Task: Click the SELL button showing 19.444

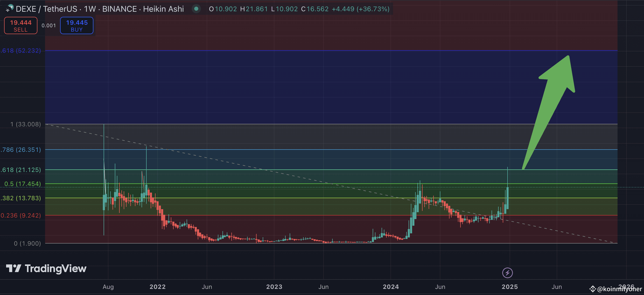Action: tap(20, 25)
